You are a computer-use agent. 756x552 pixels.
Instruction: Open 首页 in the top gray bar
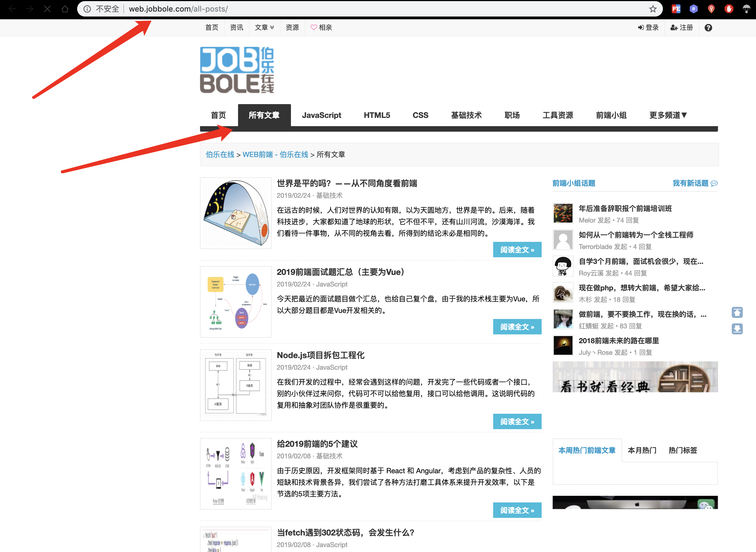click(212, 27)
